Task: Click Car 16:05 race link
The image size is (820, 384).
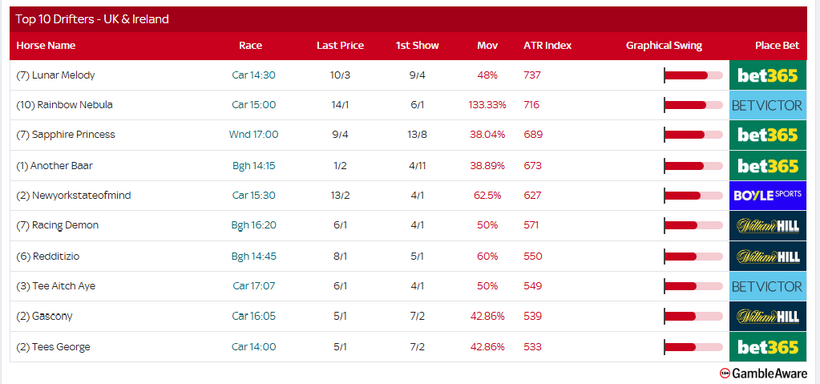Action: tap(254, 316)
